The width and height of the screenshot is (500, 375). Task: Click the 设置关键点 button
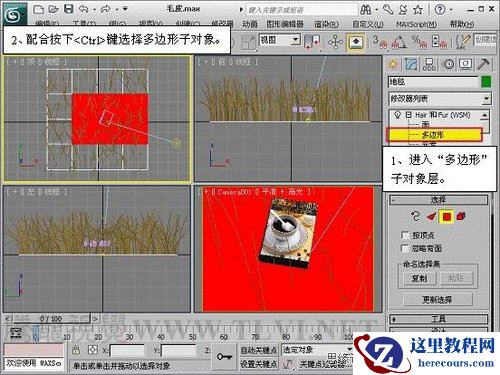259,364
